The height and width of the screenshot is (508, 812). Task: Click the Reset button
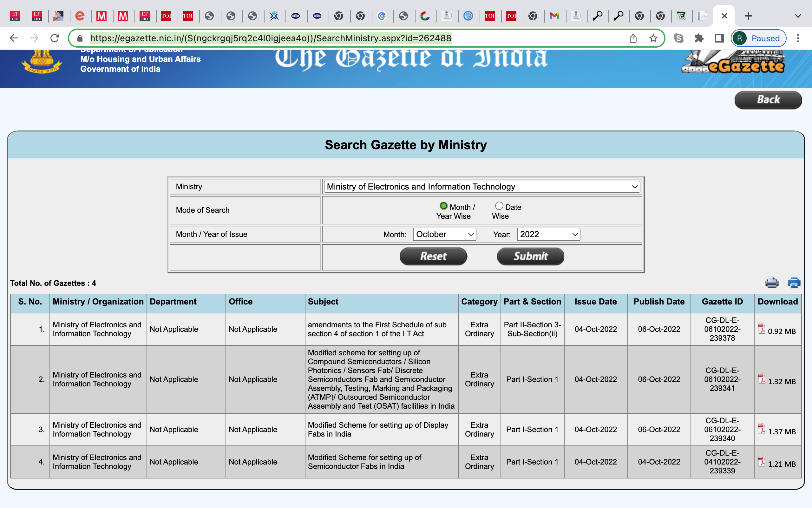(433, 256)
